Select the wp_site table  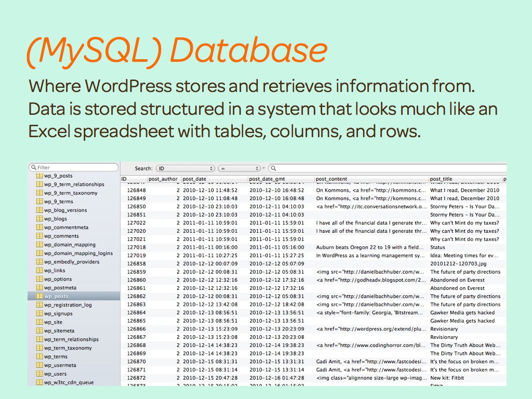53,322
